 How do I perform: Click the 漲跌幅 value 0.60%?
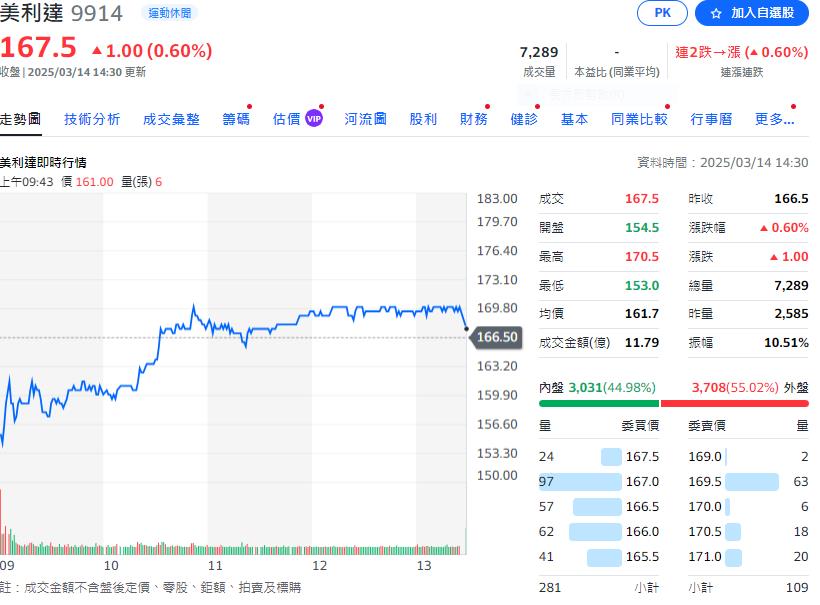784,227
